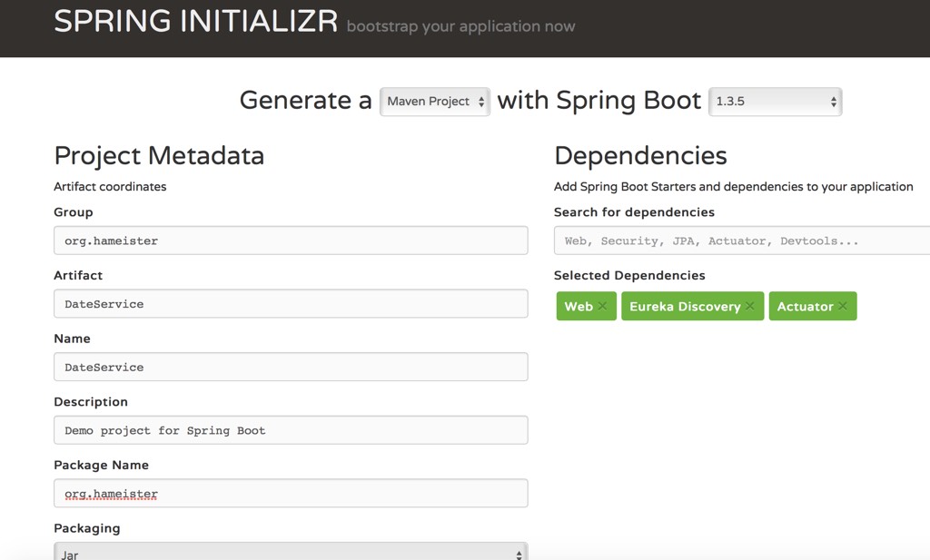Screen dimensions: 930x560
Task: Click the bootstrap your application now tagline
Action: coord(460,26)
